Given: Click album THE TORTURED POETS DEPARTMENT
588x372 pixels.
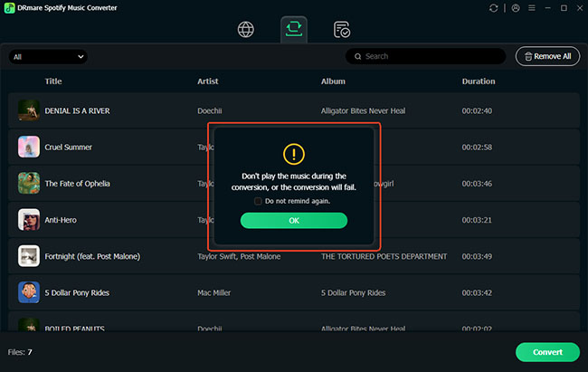Looking at the screenshot, I should pyautogui.click(x=384, y=256).
